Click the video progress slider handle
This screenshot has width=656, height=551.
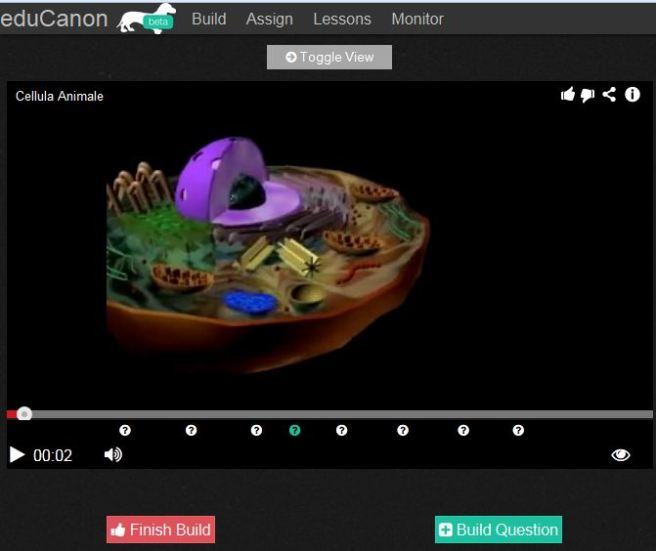pyautogui.click(x=24, y=414)
